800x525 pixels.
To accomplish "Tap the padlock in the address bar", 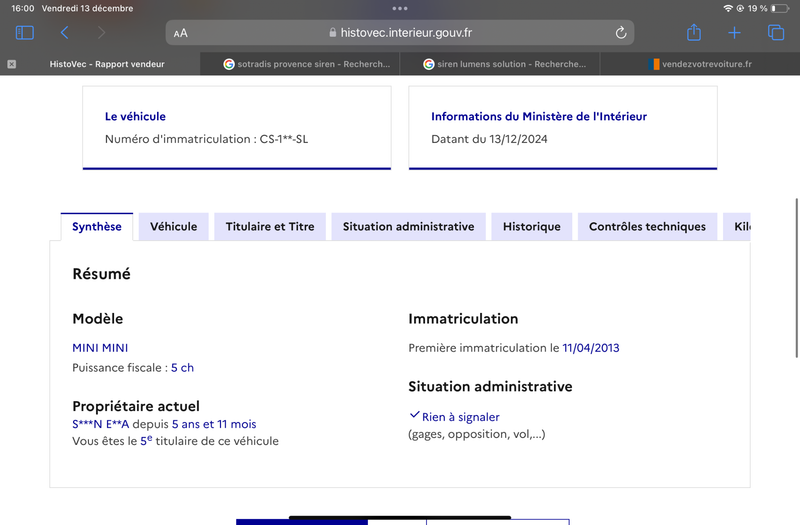I will [x=333, y=33].
